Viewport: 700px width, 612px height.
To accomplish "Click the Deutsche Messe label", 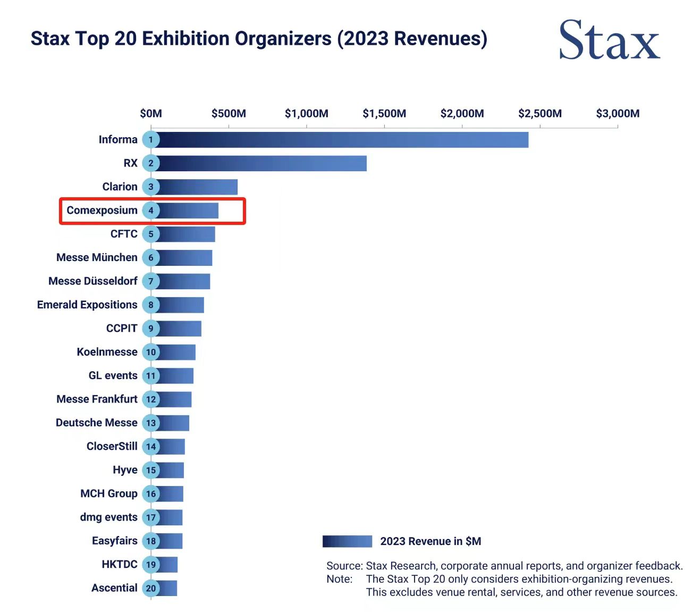I will coord(97,423).
